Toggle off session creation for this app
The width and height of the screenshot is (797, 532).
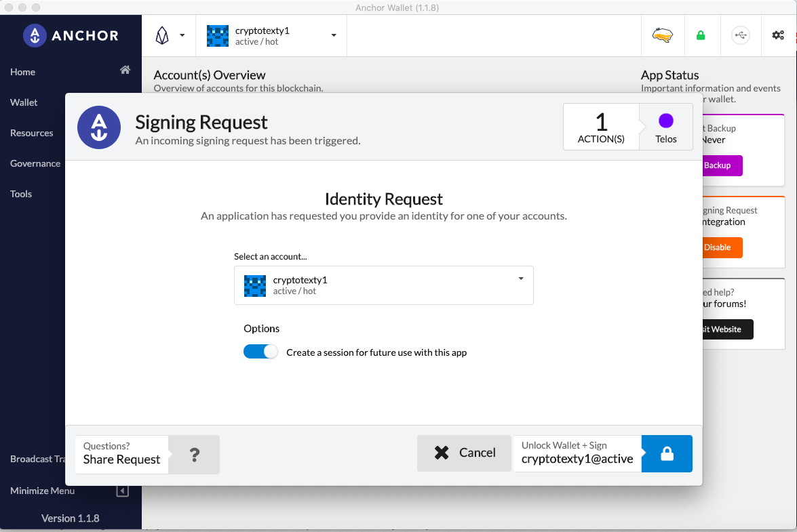tap(260, 352)
